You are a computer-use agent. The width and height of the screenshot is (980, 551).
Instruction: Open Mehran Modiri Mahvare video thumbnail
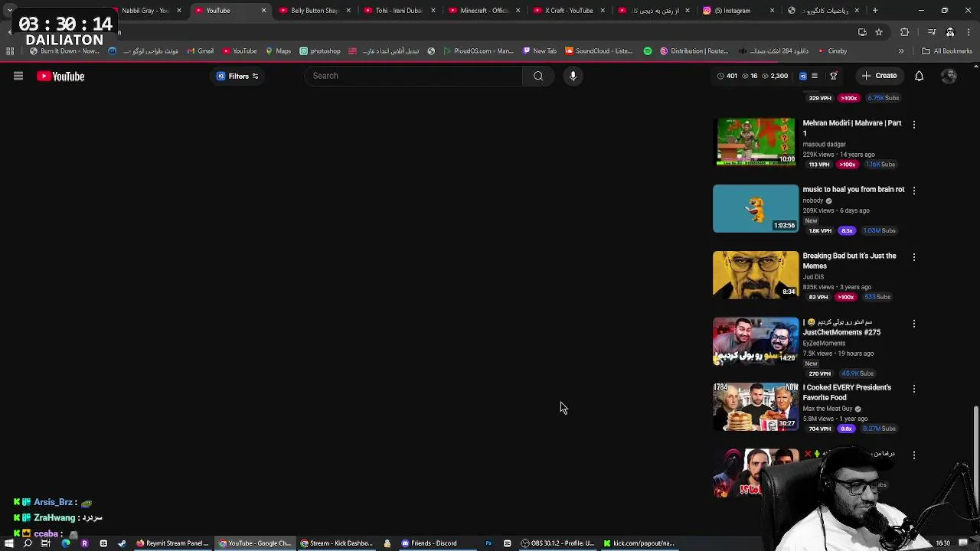pyautogui.click(x=755, y=142)
